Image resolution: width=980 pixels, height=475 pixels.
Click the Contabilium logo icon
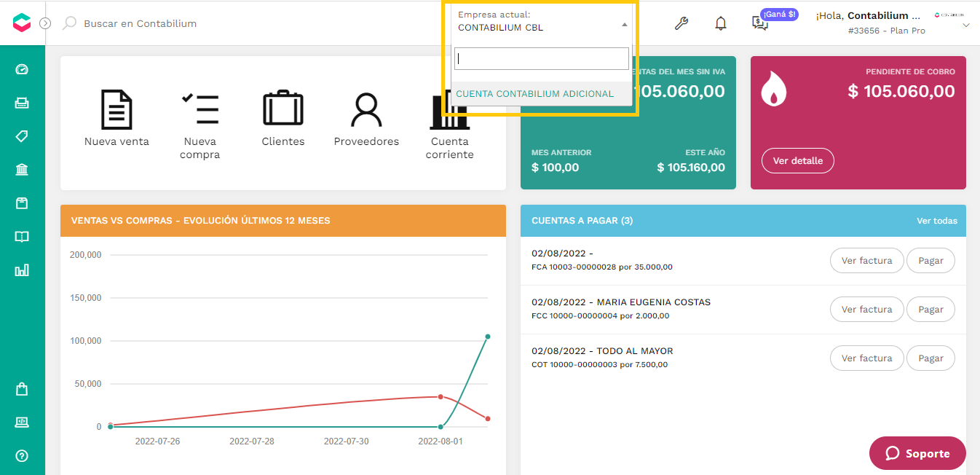[22, 23]
